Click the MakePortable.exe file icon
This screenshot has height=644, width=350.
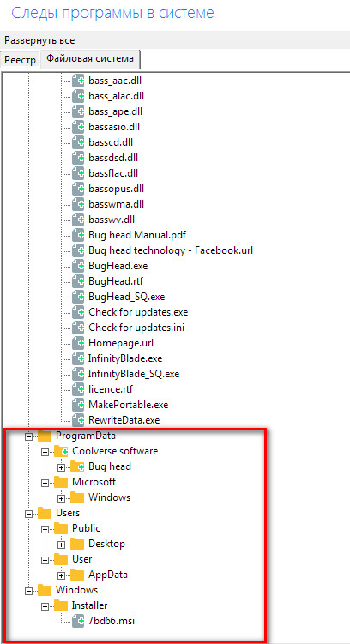[x=78, y=405]
